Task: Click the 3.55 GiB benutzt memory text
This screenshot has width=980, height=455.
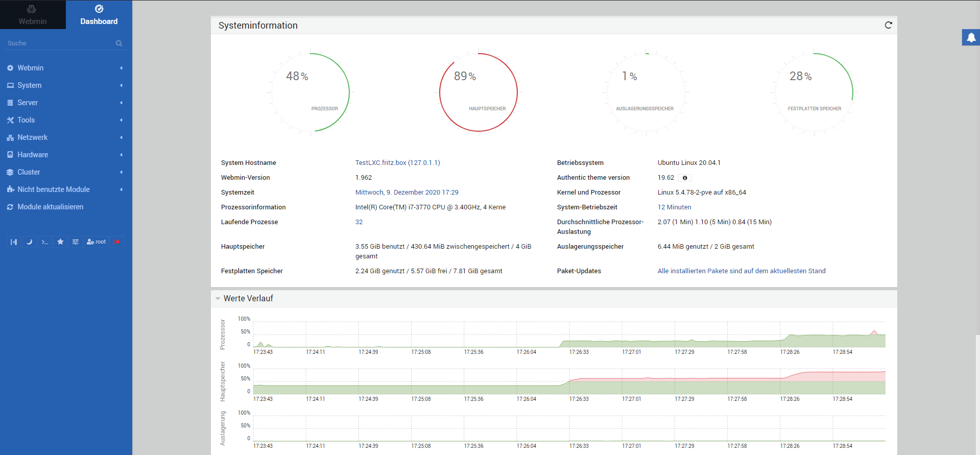Action: [x=443, y=251]
